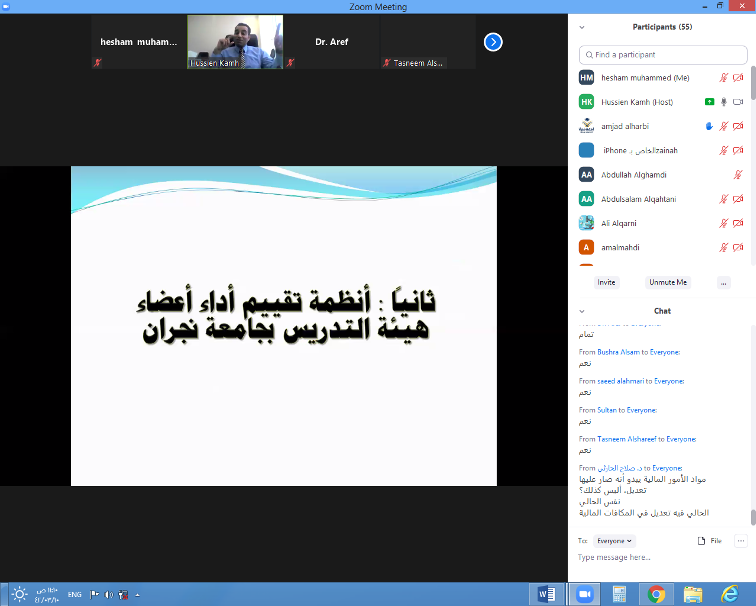Open the chat more options ellipsis
Screen dimensions: 756x606
740,540
